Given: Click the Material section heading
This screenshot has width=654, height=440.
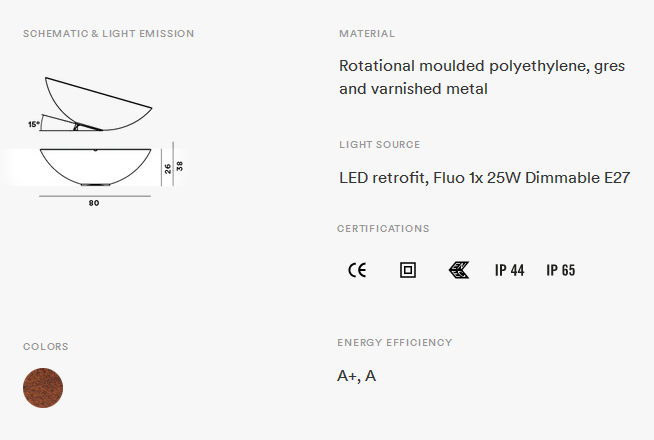Looking at the screenshot, I should [367, 34].
